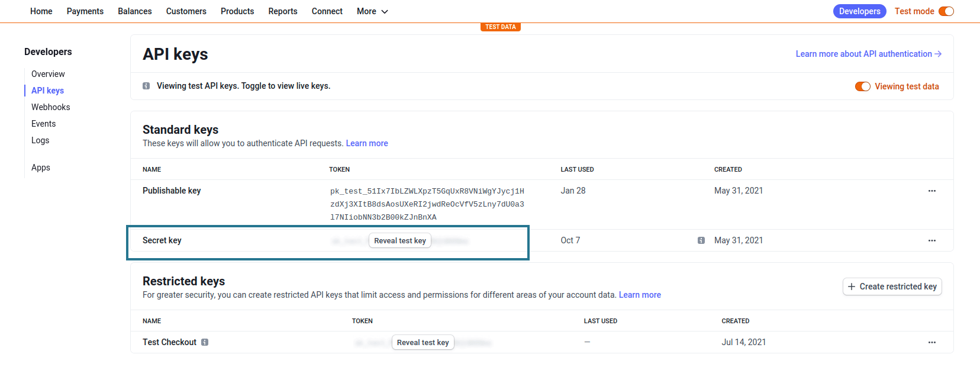Open the Secret key options ellipsis

932,240
